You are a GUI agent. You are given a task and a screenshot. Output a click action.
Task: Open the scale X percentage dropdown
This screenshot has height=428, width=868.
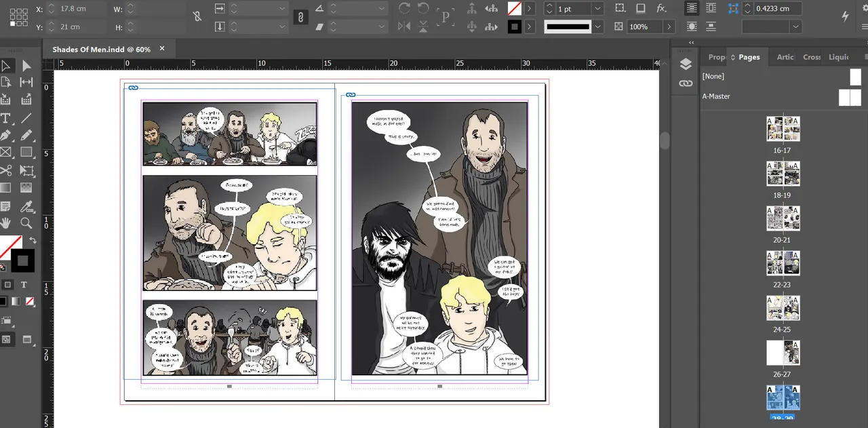[282, 9]
